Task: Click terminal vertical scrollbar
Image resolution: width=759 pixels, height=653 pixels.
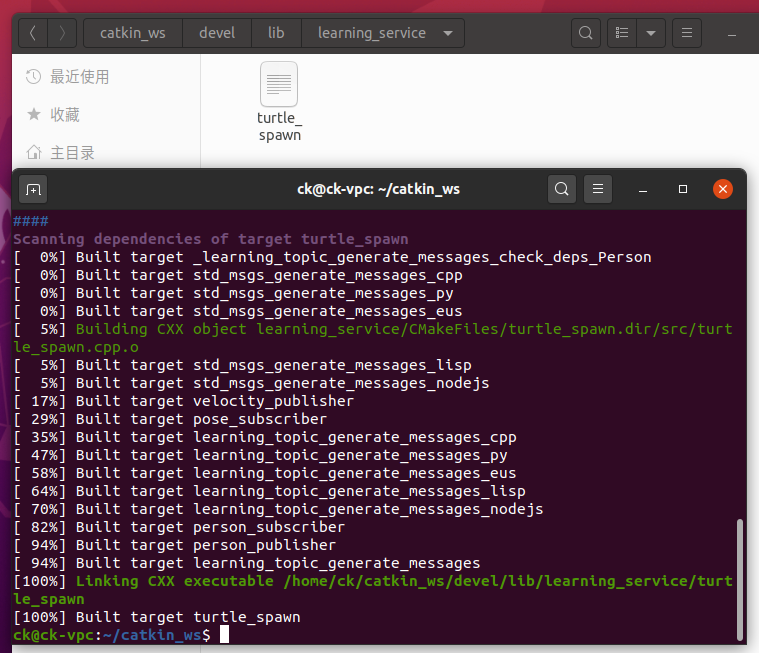Action: click(x=739, y=579)
